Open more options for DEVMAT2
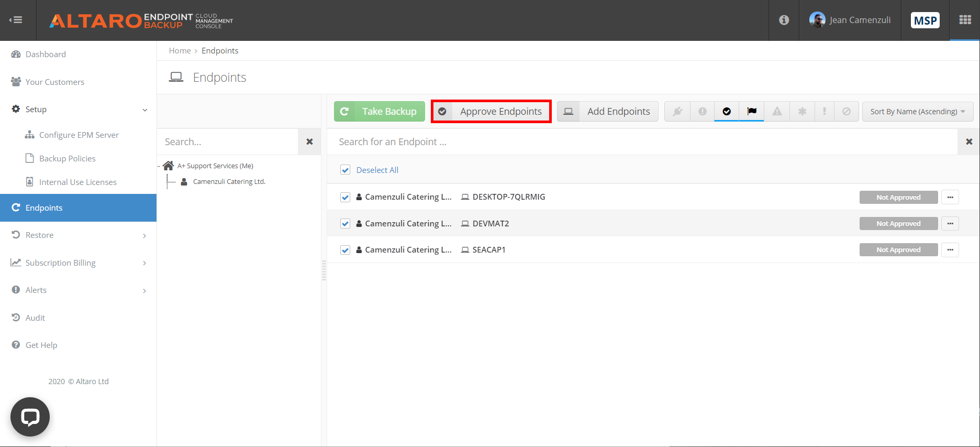Viewport: 980px width, 447px height. 950,223
